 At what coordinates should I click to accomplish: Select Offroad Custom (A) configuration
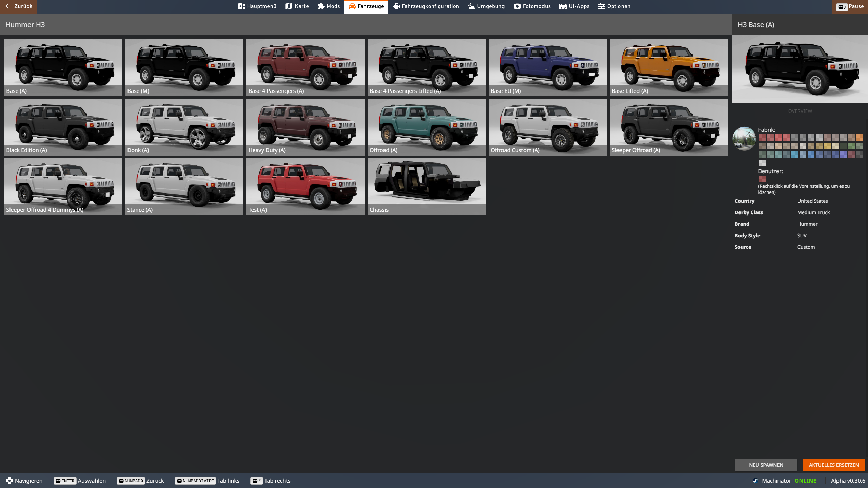pos(548,127)
